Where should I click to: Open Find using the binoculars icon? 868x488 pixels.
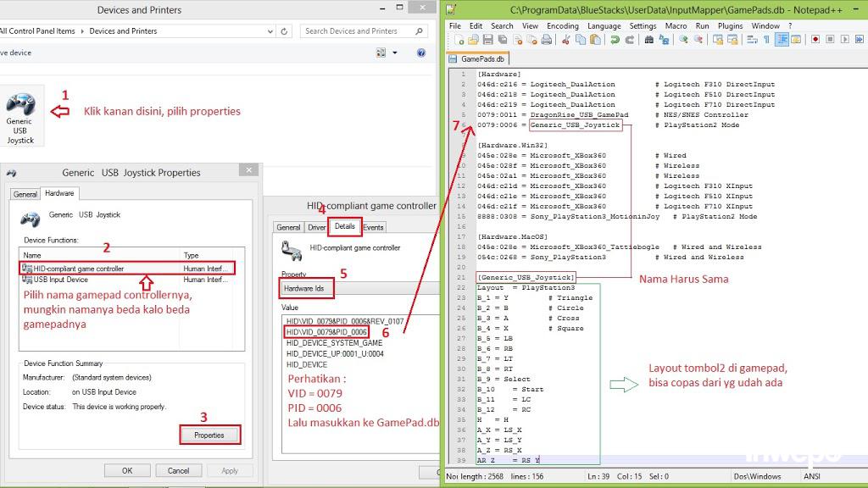(x=648, y=40)
